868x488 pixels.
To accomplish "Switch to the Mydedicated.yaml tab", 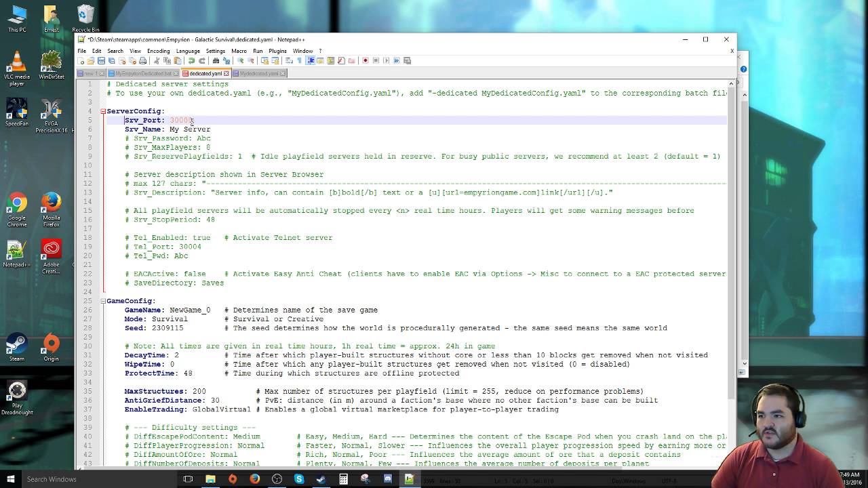I will tap(259, 73).
